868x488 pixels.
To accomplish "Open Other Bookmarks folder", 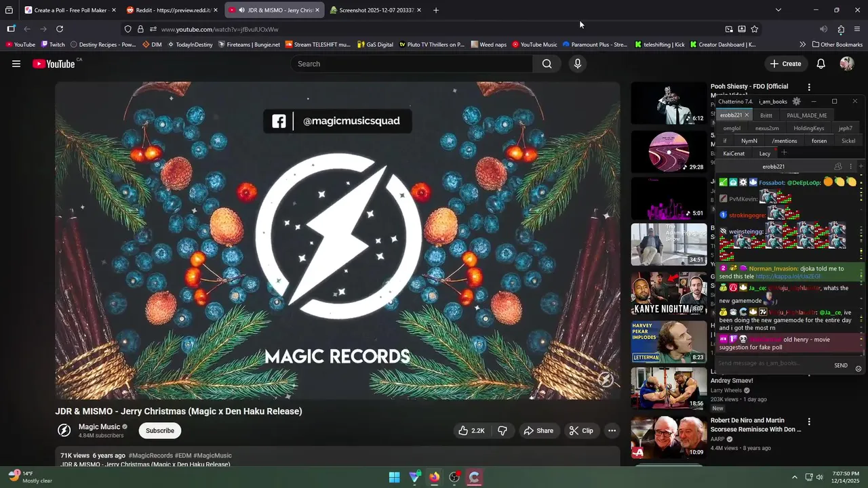I will click(x=837, y=45).
